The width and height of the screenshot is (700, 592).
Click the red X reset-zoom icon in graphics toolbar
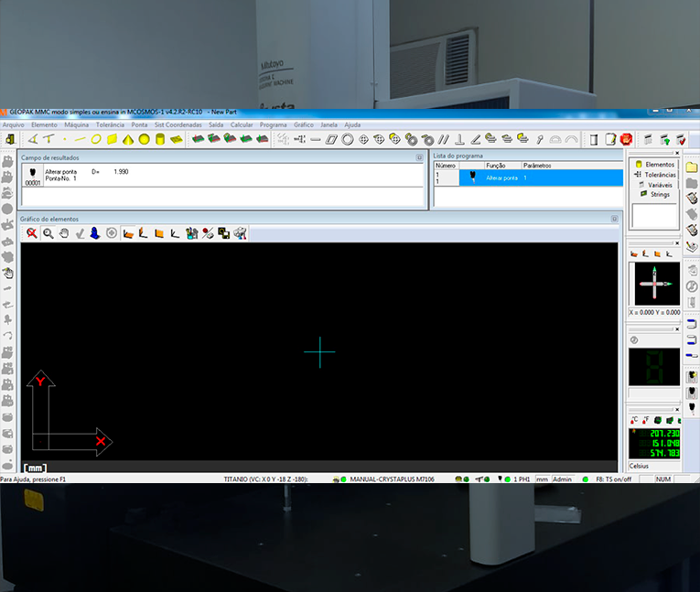[32, 233]
